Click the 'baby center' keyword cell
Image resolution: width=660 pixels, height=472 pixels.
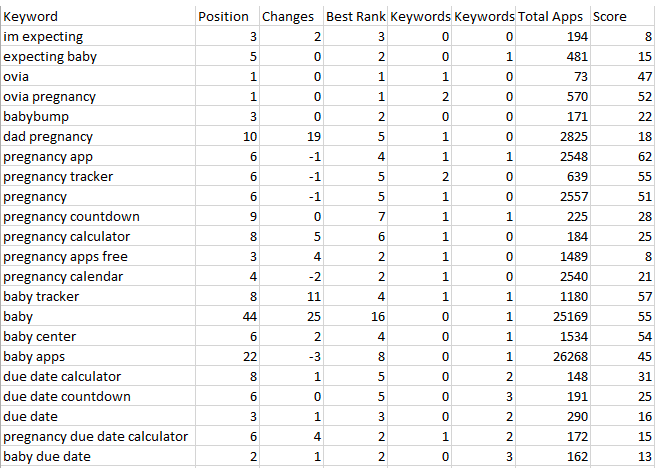tap(98, 336)
